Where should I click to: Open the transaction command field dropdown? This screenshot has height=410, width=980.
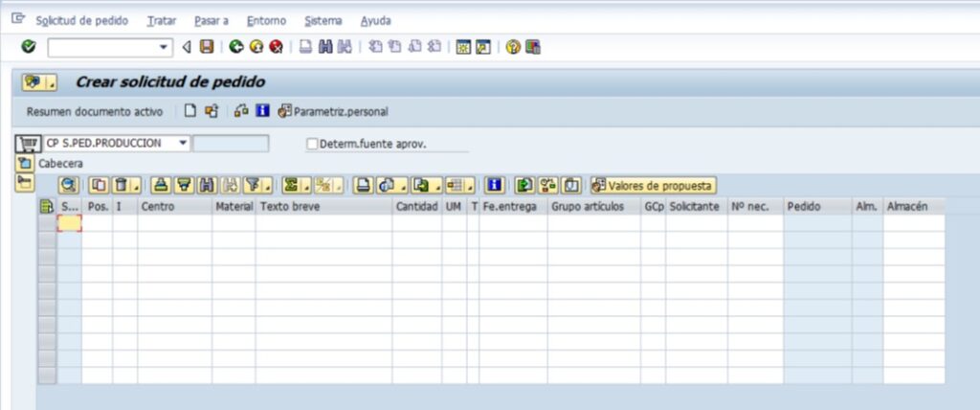[x=165, y=48]
